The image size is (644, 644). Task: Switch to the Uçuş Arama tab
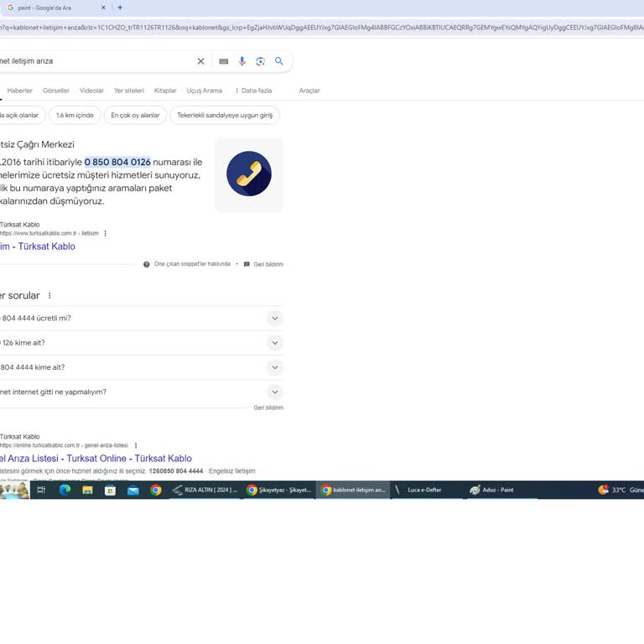[204, 91]
